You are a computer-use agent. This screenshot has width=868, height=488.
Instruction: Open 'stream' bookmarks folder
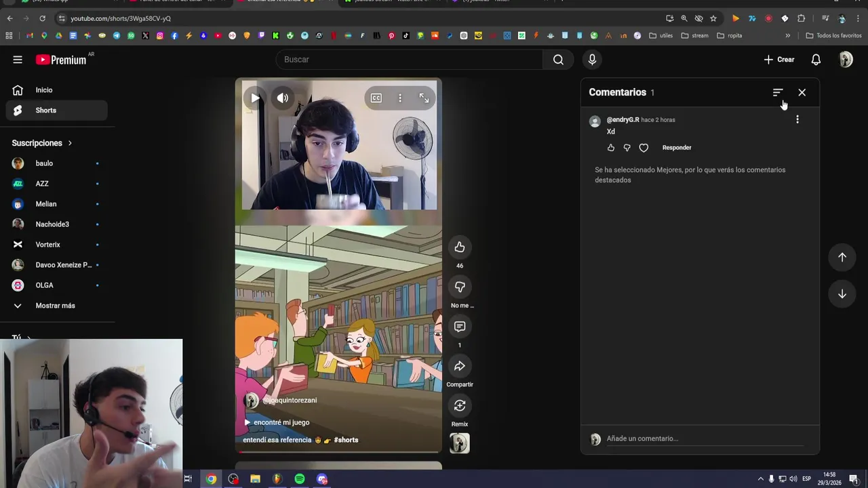tap(695, 35)
